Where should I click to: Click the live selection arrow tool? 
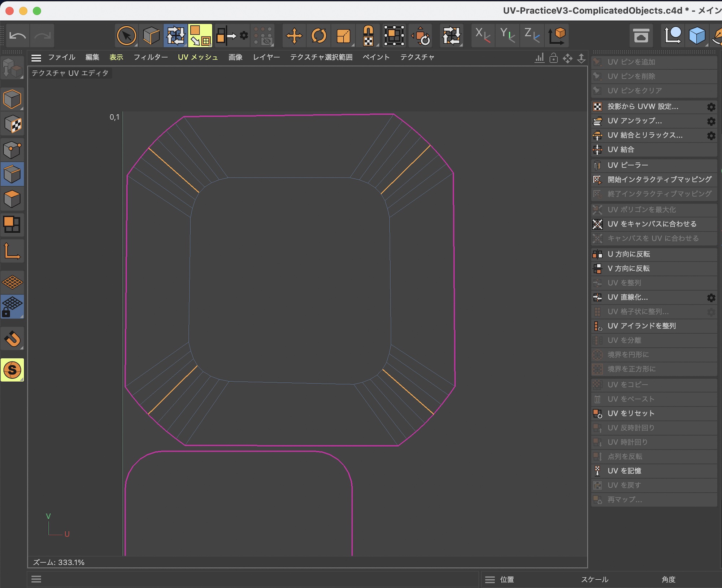pos(126,36)
